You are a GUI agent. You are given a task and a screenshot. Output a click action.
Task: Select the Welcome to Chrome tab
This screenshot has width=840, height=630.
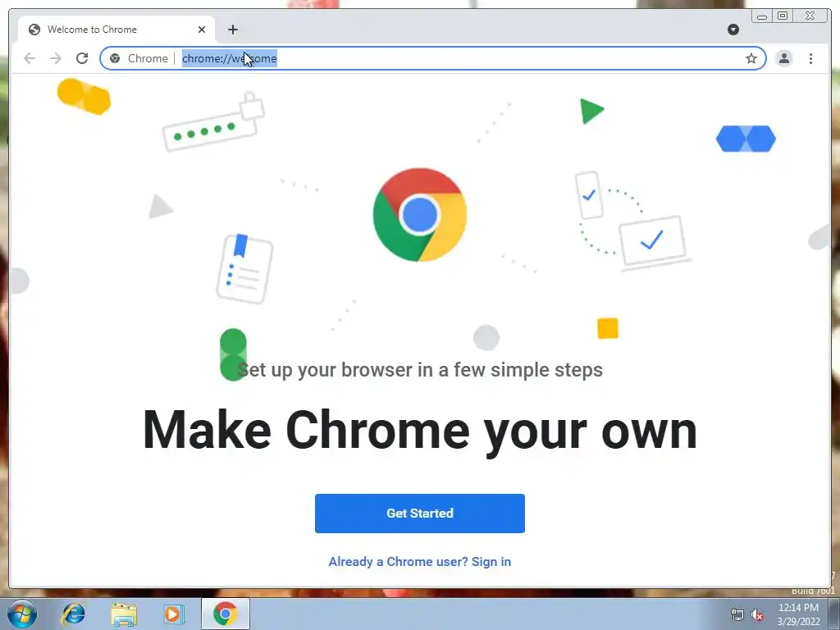point(116,30)
